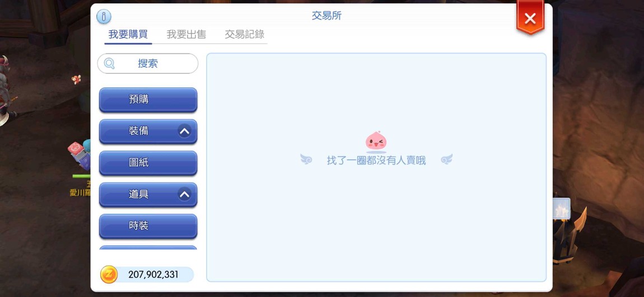Open the info icon beside 交易所 title
The image size is (644, 297).
pos(104,16)
